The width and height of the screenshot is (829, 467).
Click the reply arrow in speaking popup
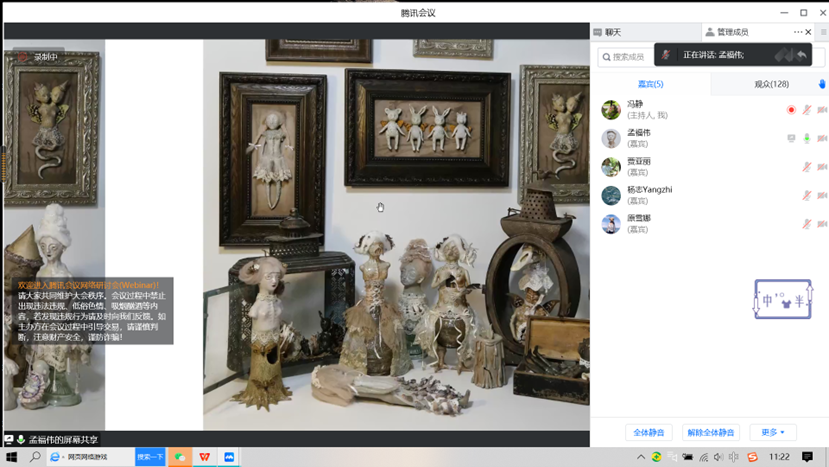point(801,55)
